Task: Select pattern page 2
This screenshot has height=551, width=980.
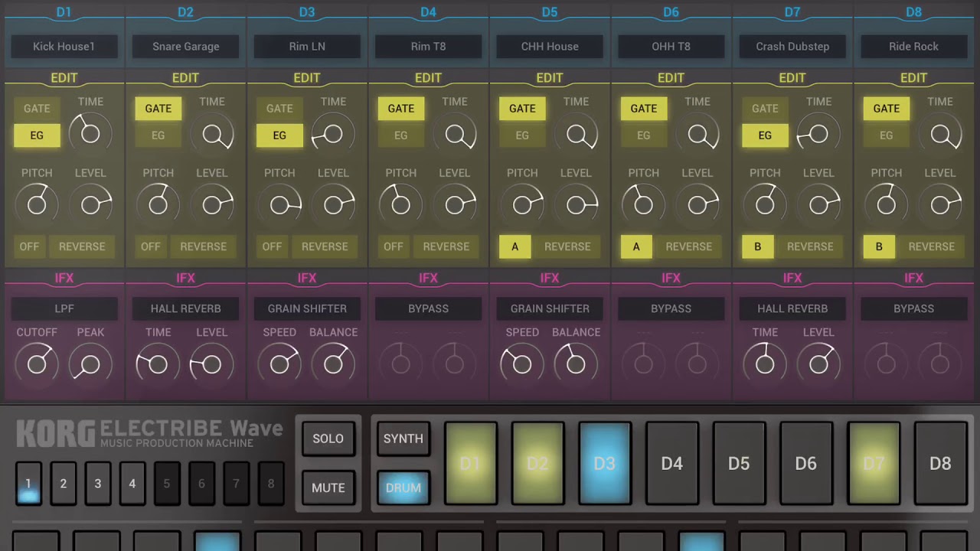Action: [x=63, y=484]
